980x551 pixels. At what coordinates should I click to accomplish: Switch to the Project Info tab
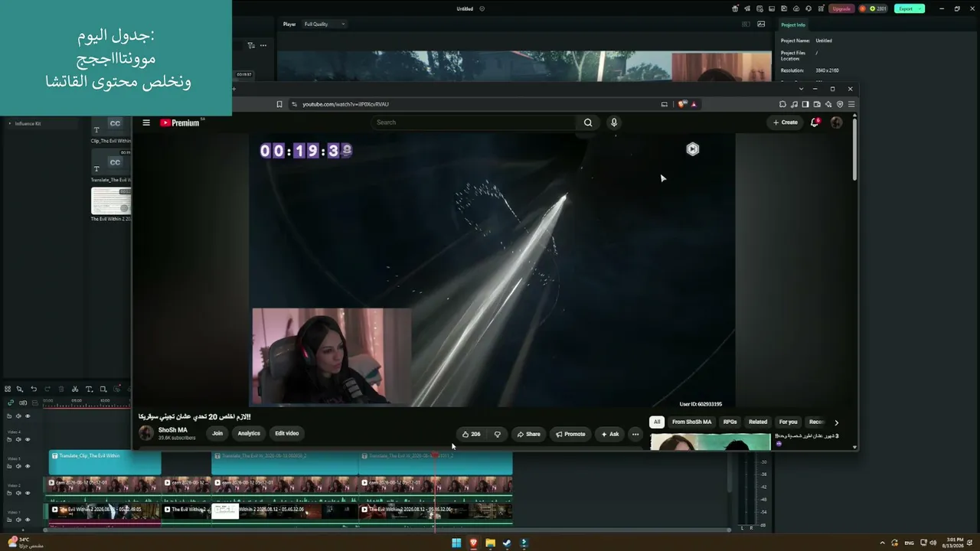point(793,24)
